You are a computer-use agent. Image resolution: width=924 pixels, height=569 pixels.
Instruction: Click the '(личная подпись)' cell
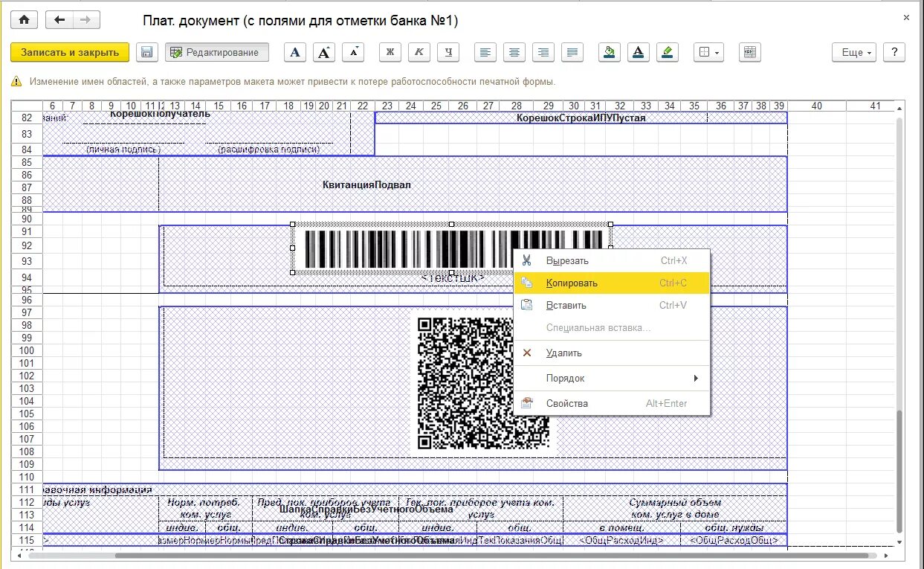(123, 150)
